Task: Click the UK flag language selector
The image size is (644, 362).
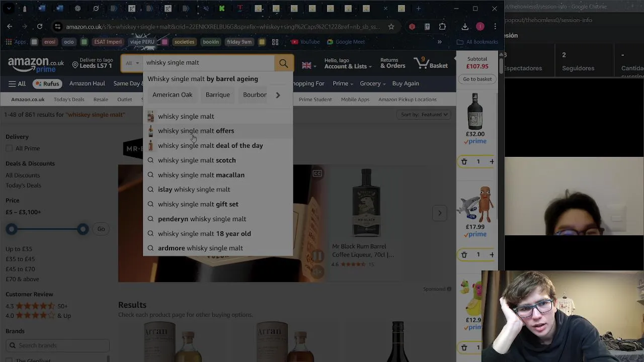Action: coord(309,65)
